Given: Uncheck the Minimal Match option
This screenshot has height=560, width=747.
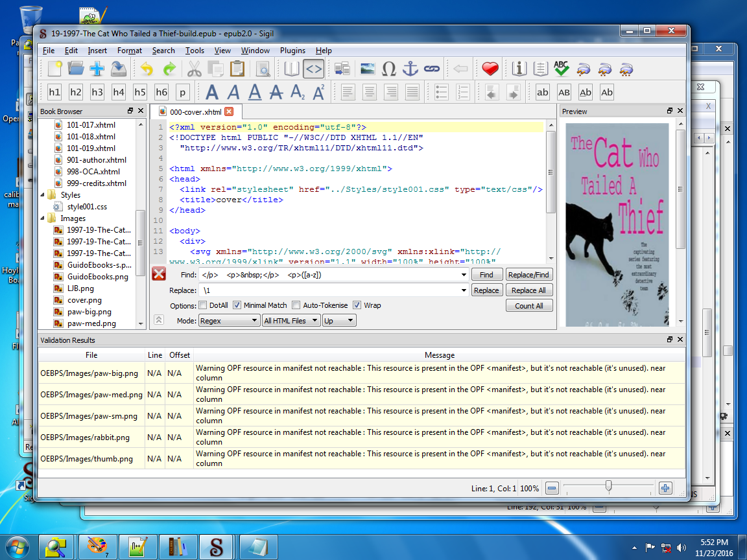Looking at the screenshot, I should [237, 305].
